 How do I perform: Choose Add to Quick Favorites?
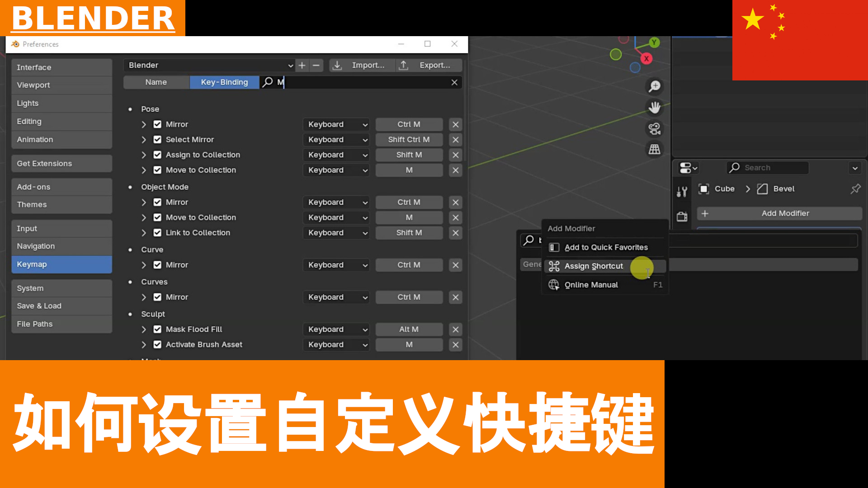[x=605, y=248]
